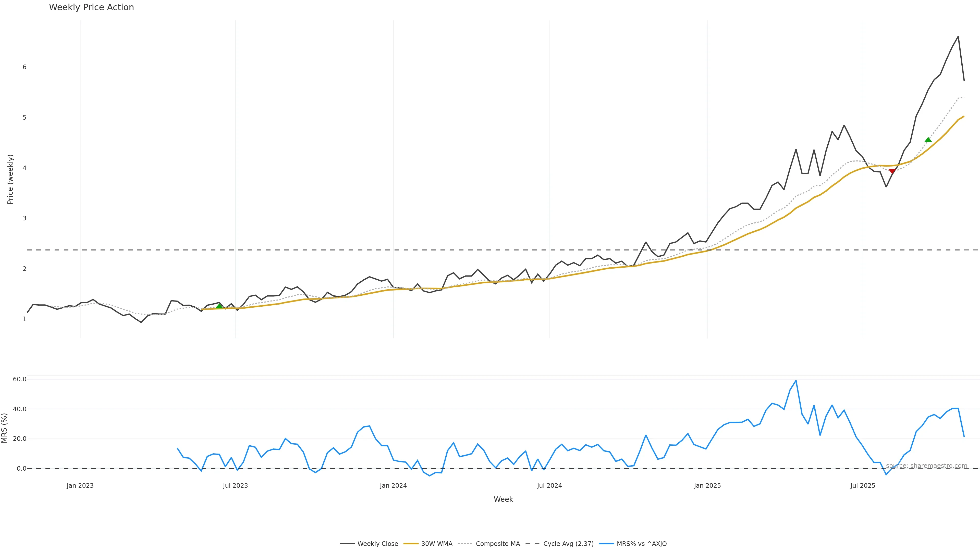Toggle the Cycle Avg (2.37) legend label
980x551 pixels.
point(568,544)
